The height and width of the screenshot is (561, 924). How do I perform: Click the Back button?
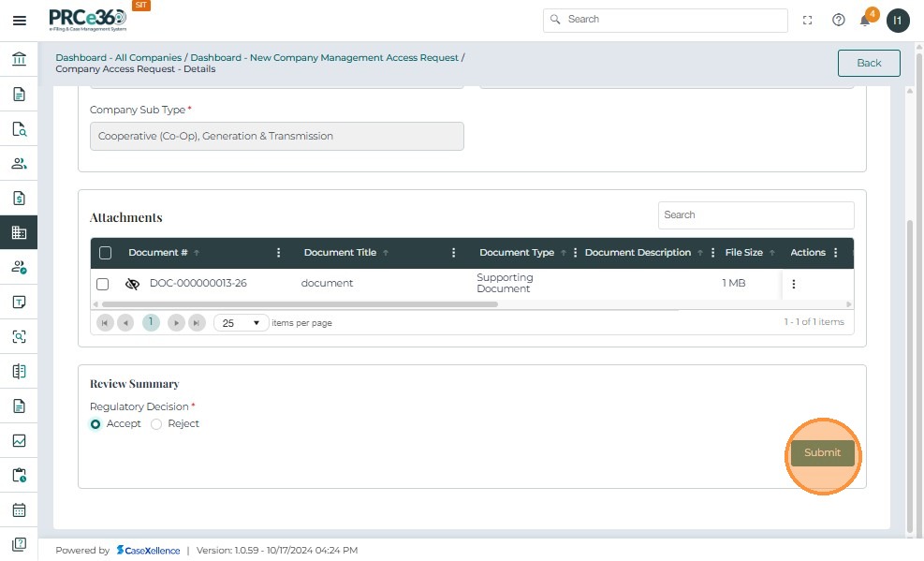(x=869, y=63)
